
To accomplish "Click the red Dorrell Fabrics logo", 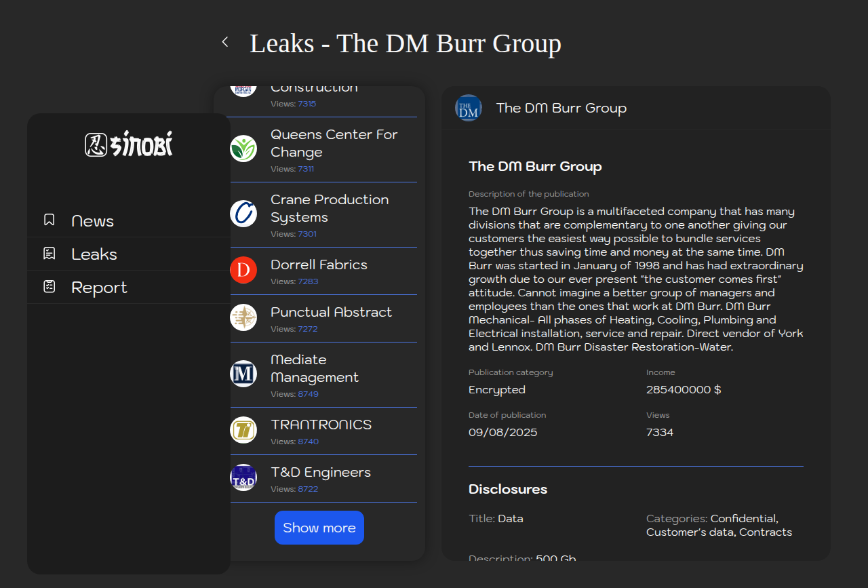I will click(x=243, y=270).
